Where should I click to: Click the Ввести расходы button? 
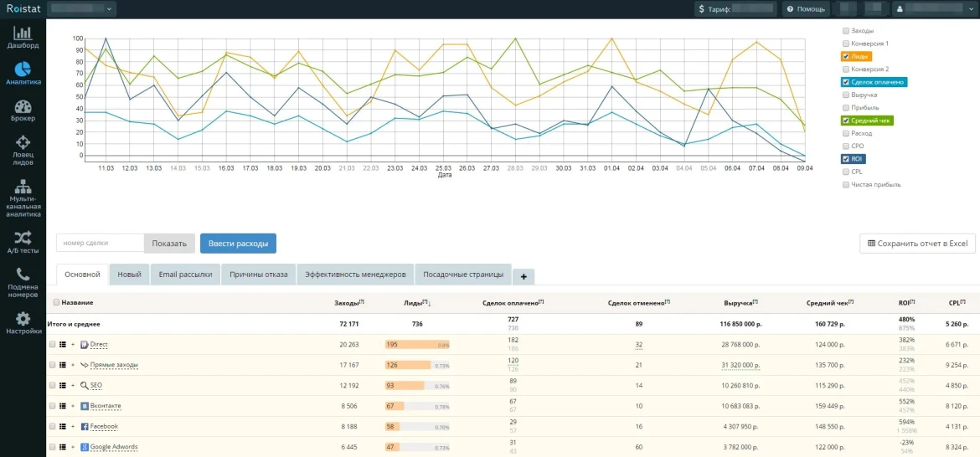[238, 244]
